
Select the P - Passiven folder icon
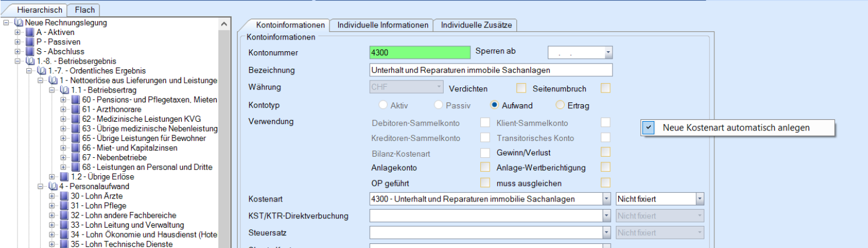pos(30,42)
